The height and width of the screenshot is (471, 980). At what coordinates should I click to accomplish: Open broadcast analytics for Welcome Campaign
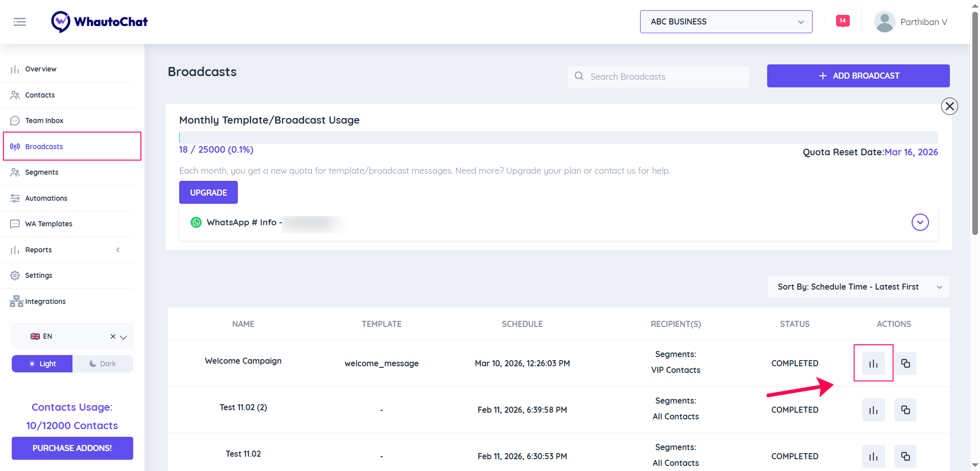873,363
